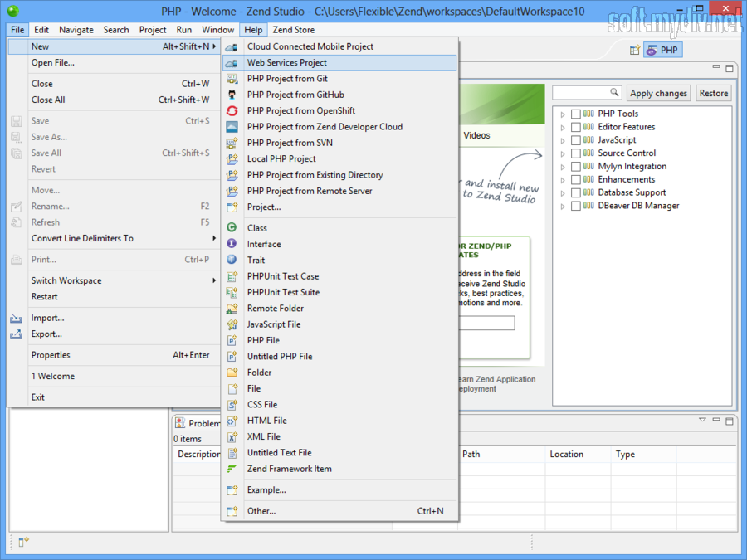
Task: Click the Import icon in File menu
Action: coord(17,318)
